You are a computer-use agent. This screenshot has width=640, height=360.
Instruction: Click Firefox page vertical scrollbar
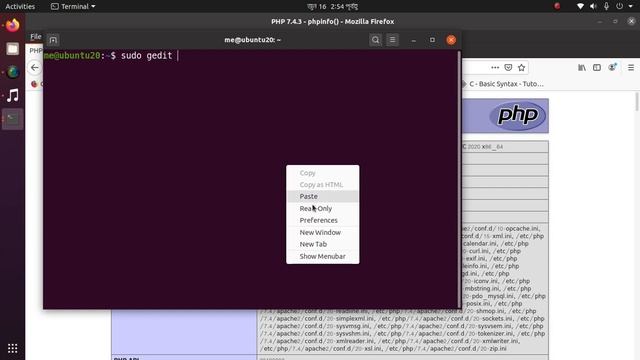point(637,101)
